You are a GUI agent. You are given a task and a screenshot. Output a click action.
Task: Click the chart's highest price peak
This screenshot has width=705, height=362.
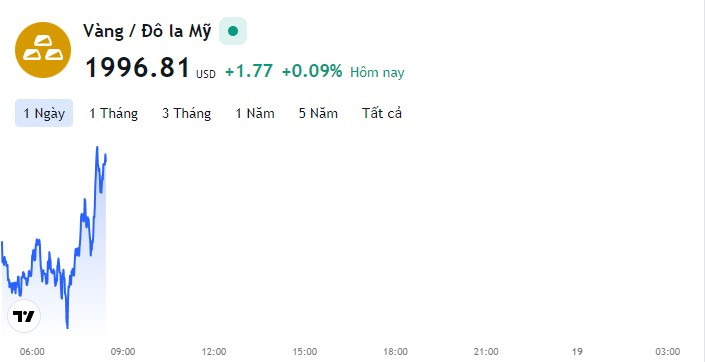click(97, 147)
